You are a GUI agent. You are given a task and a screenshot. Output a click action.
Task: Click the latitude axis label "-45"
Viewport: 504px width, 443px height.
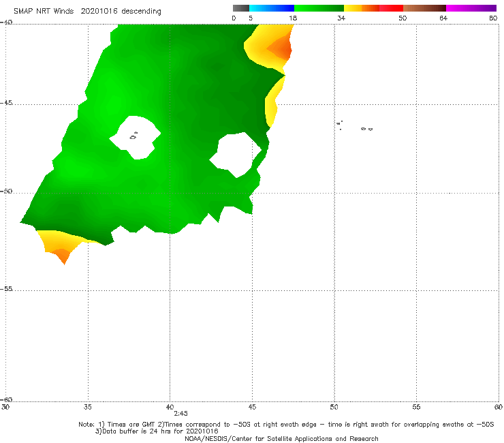coord(6,103)
